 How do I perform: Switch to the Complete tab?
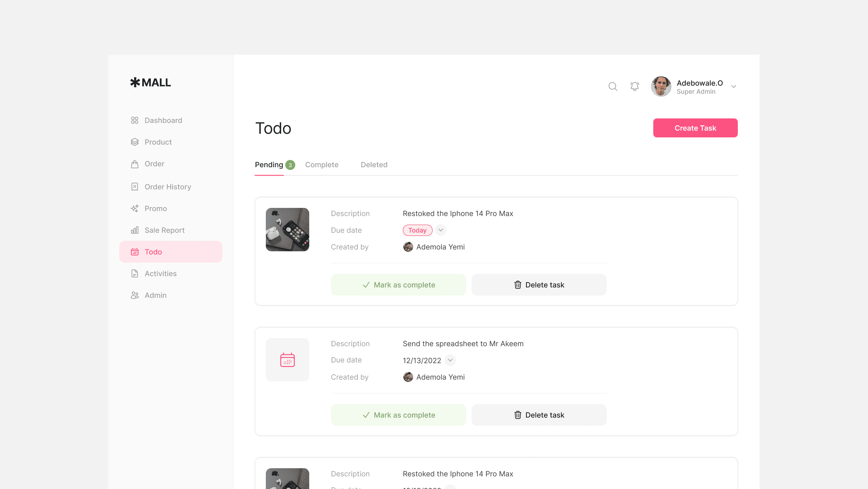click(x=322, y=165)
